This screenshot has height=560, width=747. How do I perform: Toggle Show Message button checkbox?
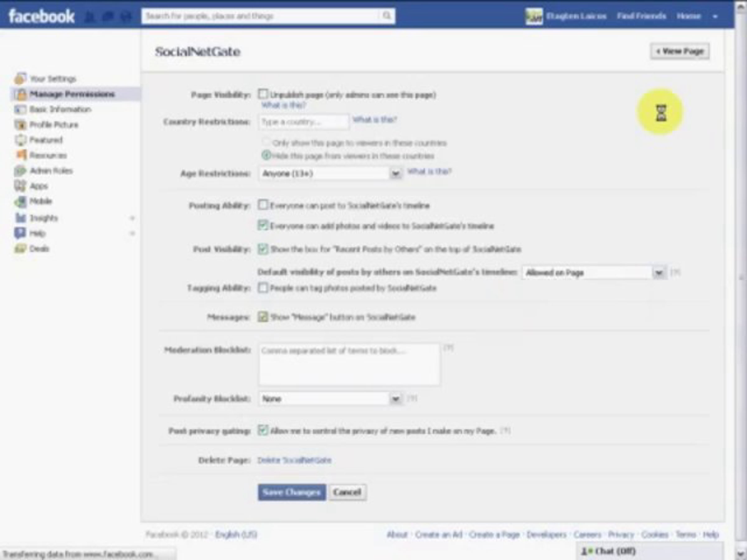[263, 317]
